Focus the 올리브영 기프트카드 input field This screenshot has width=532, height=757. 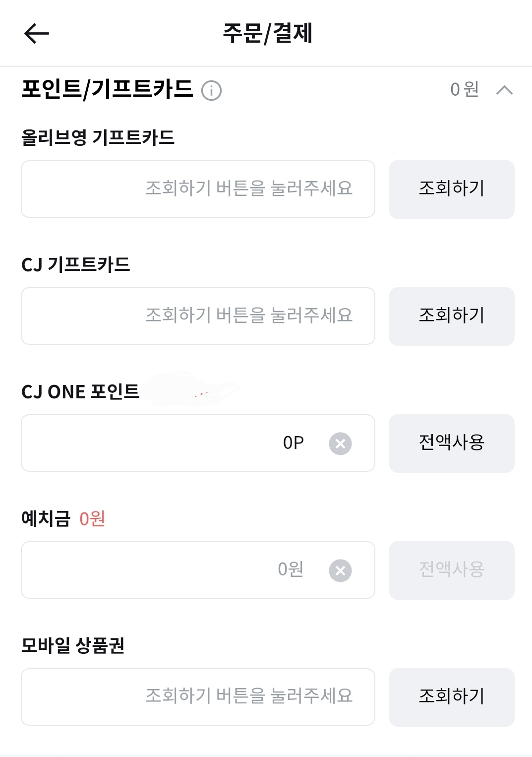(x=198, y=189)
